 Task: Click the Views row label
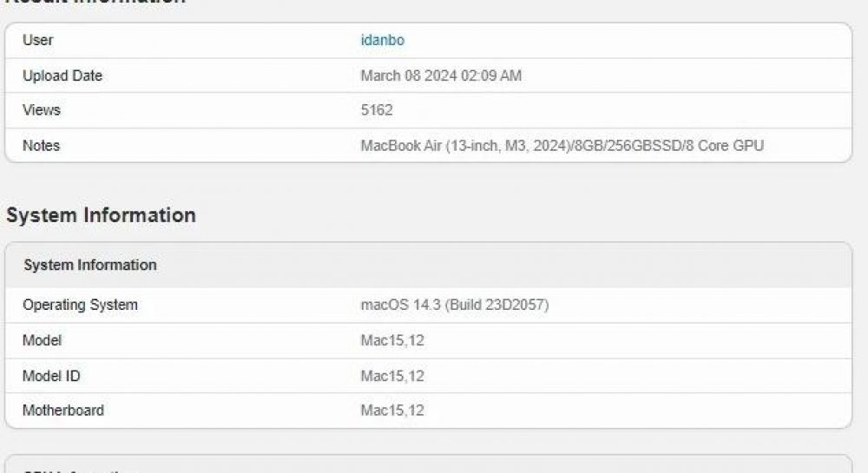42,110
